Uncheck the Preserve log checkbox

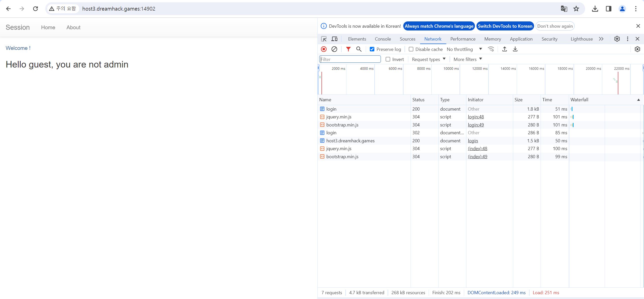(372, 49)
